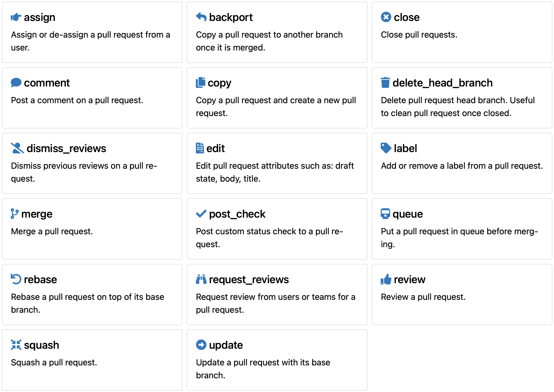Click the speech bubble icon beside comment
The width and height of the screenshot is (554, 392).
(x=16, y=82)
